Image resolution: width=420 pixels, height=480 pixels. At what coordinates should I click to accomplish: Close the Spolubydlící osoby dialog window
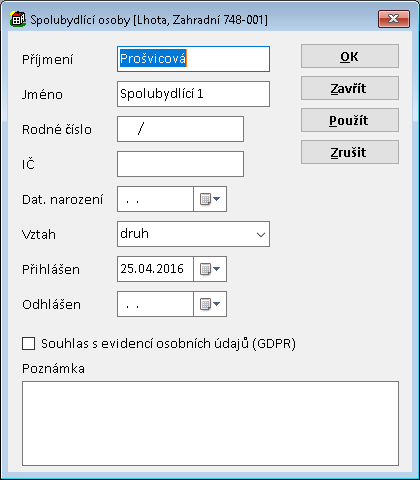coord(394,19)
